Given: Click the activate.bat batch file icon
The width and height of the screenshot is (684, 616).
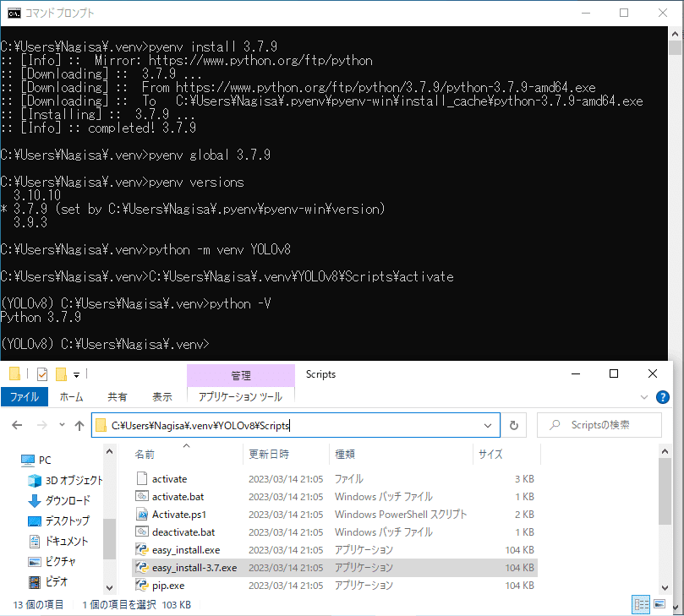Looking at the screenshot, I should [142, 496].
